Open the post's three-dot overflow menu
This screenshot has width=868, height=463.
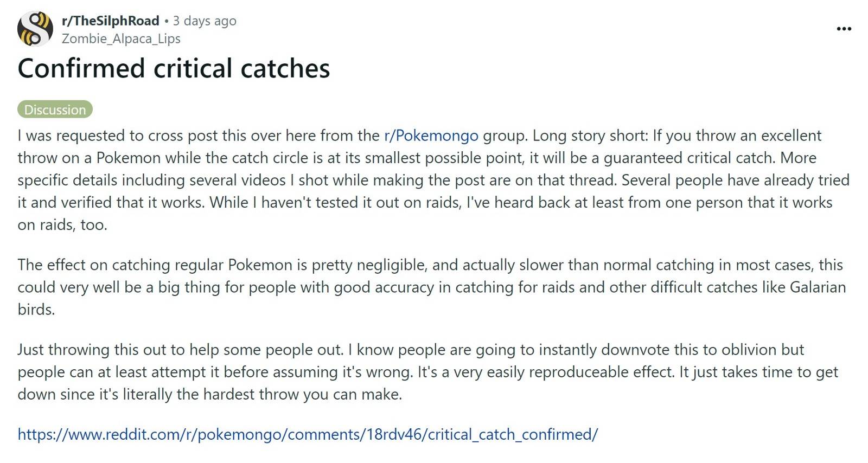click(x=844, y=29)
